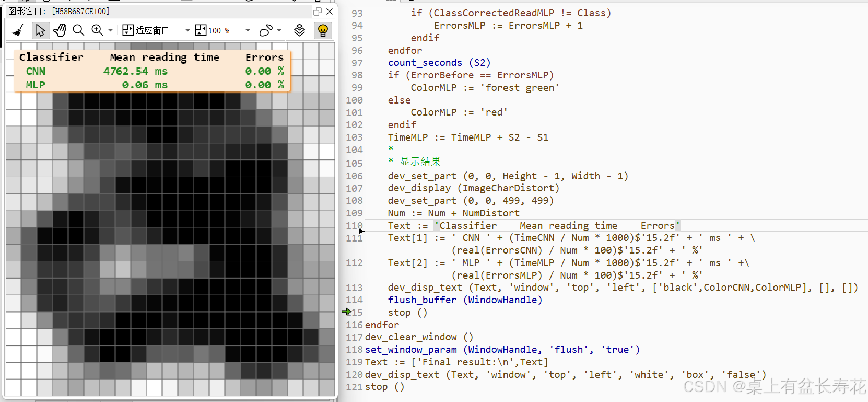This screenshot has height=402, width=868.
Task: Click line 'if (ErrorBefore == ErrorsMLP)'
Action: [x=471, y=75]
